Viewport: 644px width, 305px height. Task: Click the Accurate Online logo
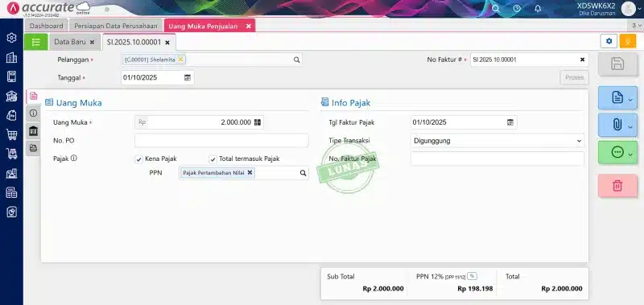point(48,9)
